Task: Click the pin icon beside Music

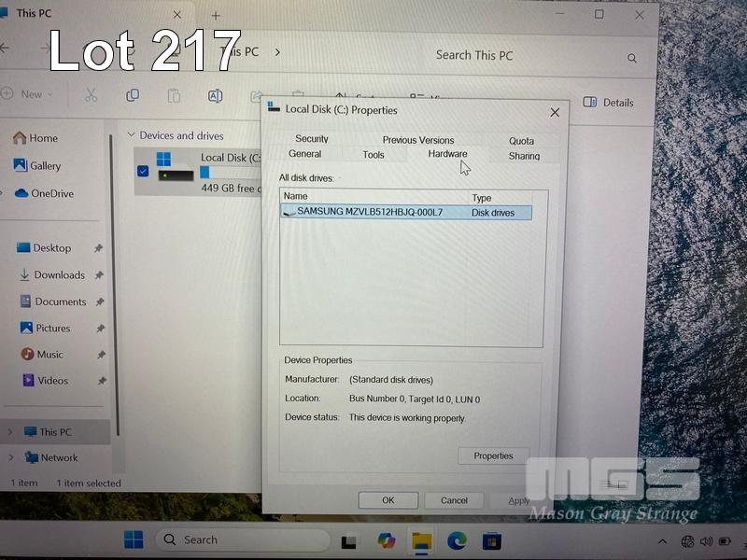Action: click(x=101, y=355)
